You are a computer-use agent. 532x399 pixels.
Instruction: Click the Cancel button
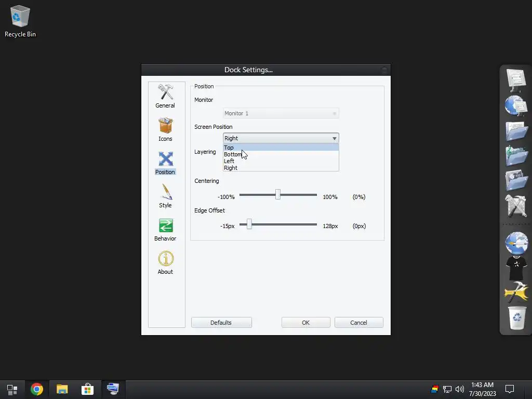click(x=358, y=322)
